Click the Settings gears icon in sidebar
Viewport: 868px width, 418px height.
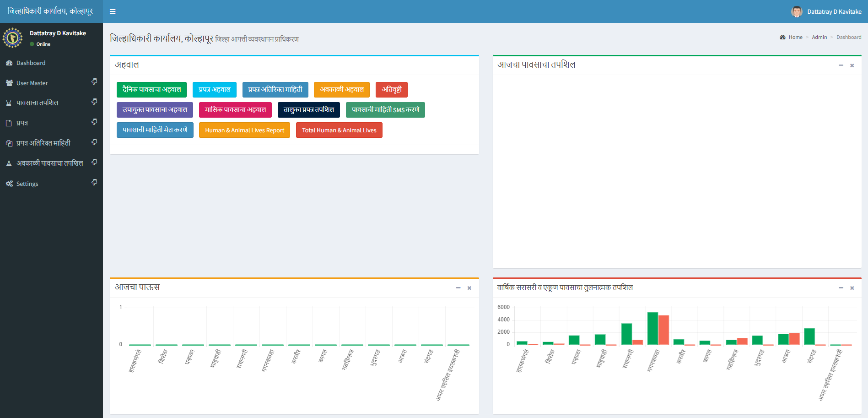(x=9, y=184)
